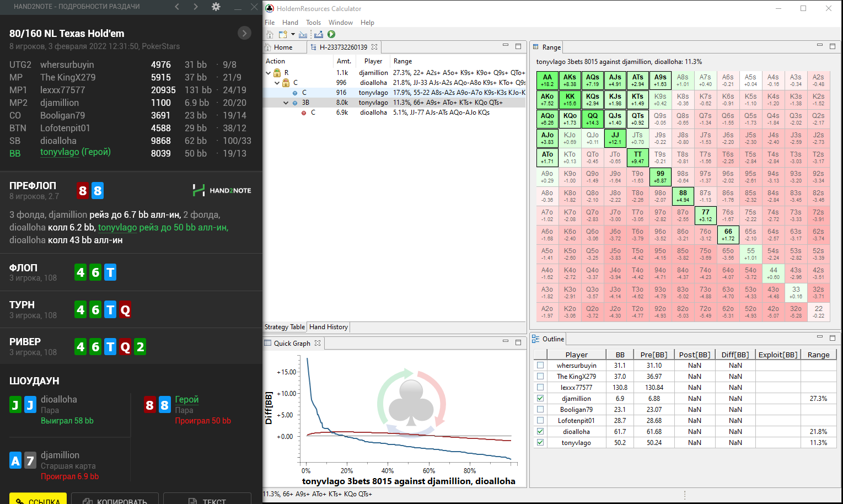843x504 pixels.
Task: Click blue dot on tonyvlago 3B row
Action: [295, 103]
